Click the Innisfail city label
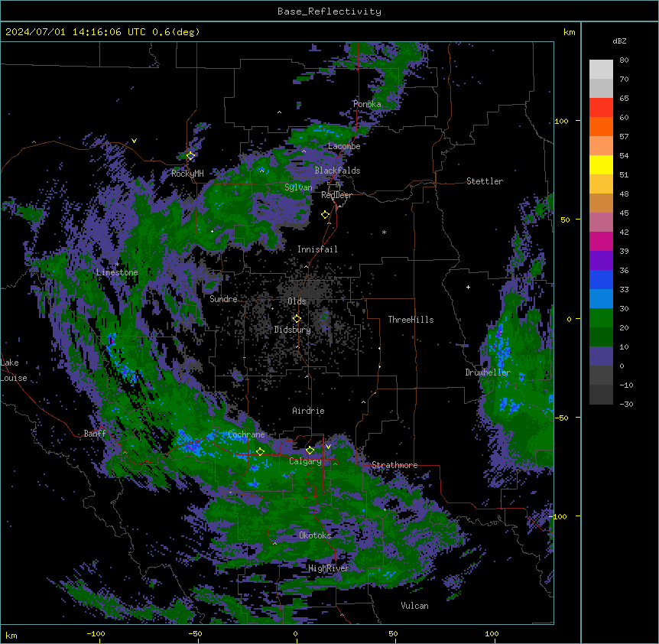The width and height of the screenshot is (659, 644). (x=317, y=249)
